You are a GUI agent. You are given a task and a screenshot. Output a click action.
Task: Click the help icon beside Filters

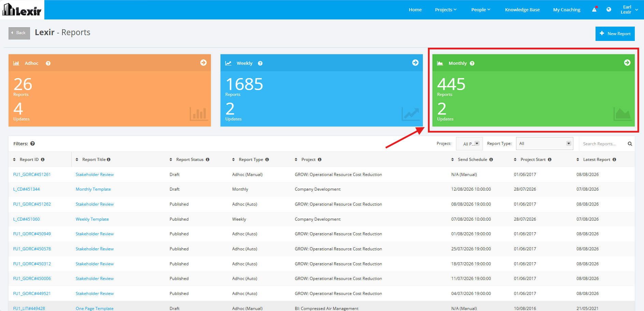32,144
